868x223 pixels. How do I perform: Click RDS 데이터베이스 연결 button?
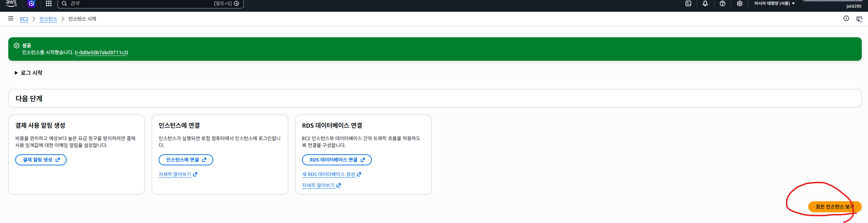(337, 160)
